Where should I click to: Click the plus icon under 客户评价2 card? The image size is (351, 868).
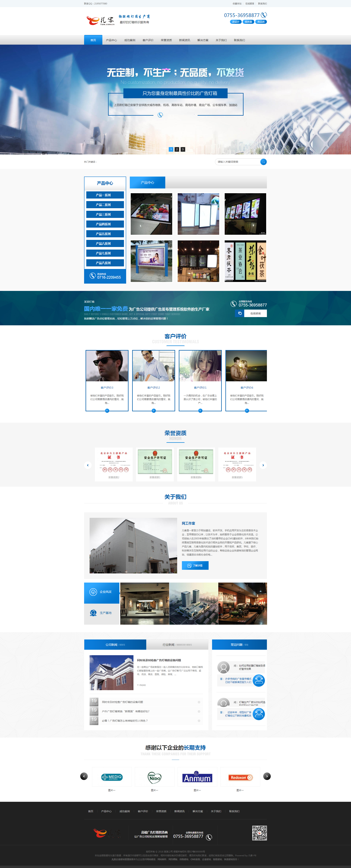pos(153,410)
